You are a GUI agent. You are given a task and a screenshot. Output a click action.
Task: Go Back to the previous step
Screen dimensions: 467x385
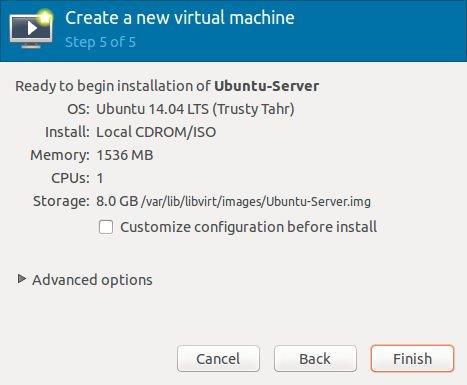tap(315, 359)
